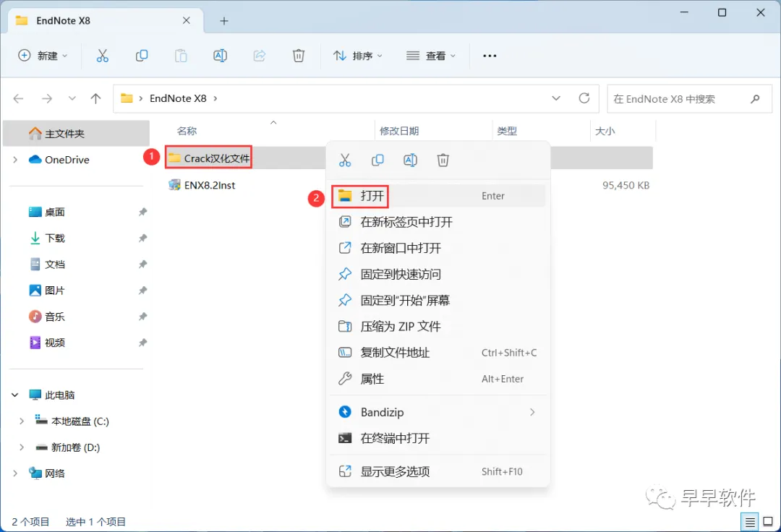The image size is (781, 532).
Task: Unpin 桌面 via its pin icon
Action: [142, 212]
